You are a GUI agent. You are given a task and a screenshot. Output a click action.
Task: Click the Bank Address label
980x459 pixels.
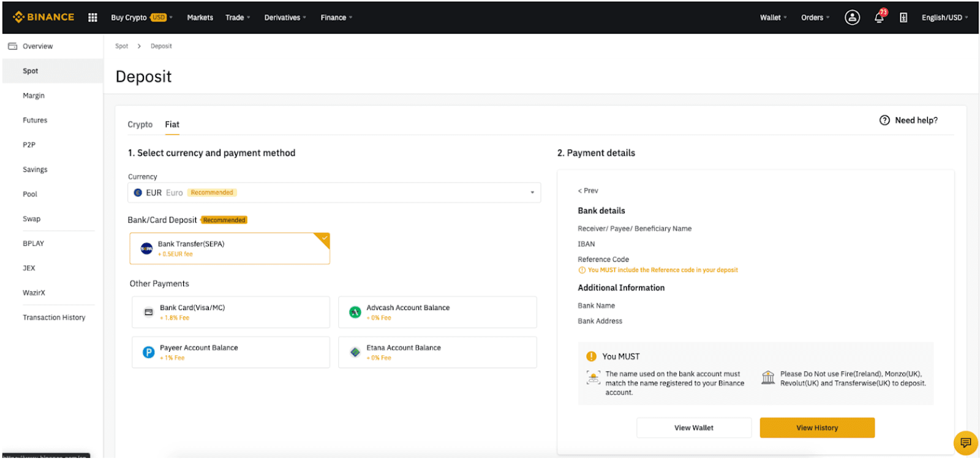click(600, 321)
